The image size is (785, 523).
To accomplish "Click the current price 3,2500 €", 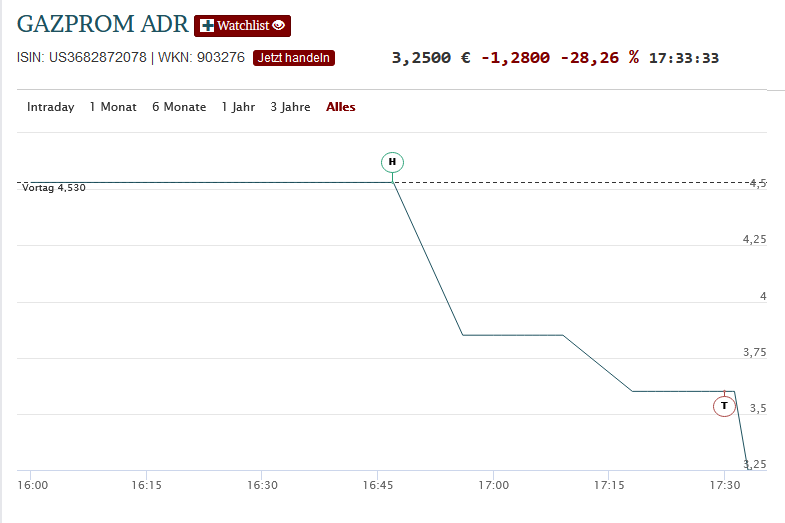I will (x=431, y=58).
